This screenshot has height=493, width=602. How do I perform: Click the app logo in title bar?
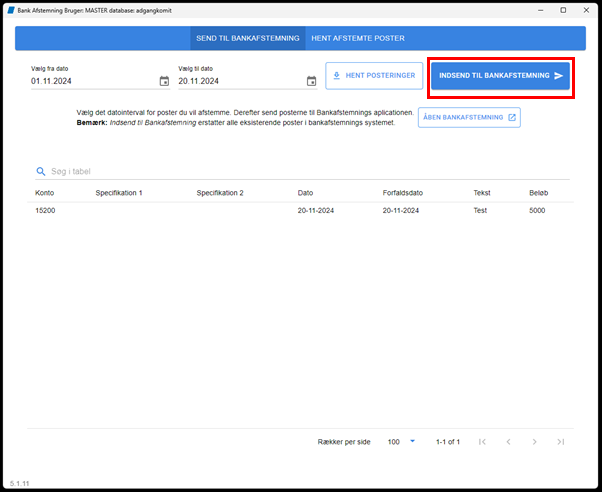click(x=11, y=10)
